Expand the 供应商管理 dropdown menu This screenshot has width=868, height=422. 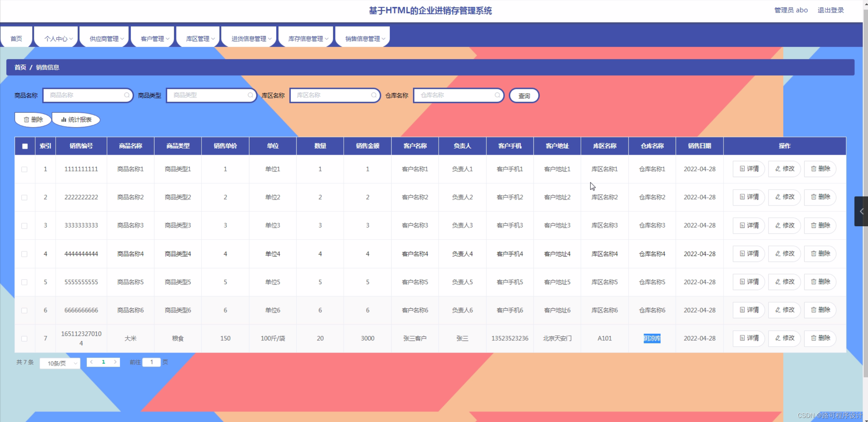pos(106,39)
